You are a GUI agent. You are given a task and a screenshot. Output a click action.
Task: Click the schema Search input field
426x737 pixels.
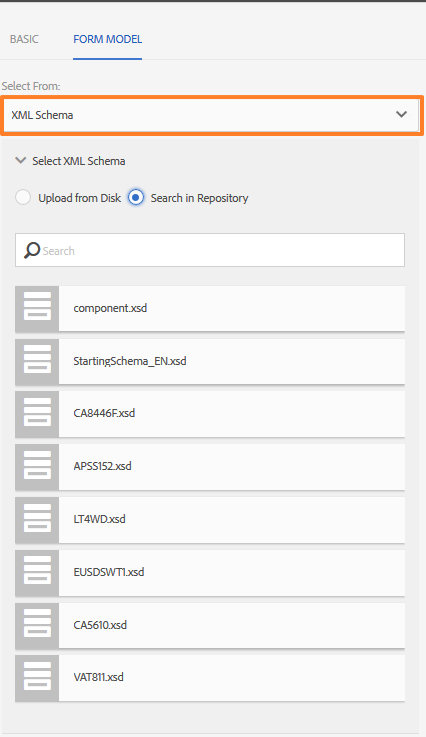[210, 250]
